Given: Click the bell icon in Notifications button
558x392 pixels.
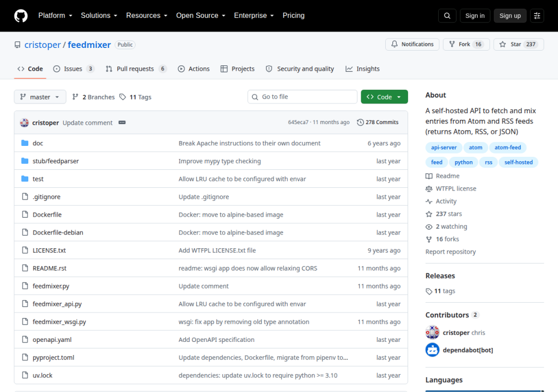Looking at the screenshot, I should [395, 44].
